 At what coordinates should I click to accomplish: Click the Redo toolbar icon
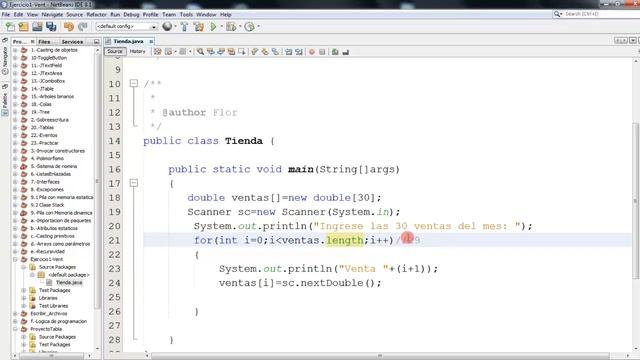point(82,27)
